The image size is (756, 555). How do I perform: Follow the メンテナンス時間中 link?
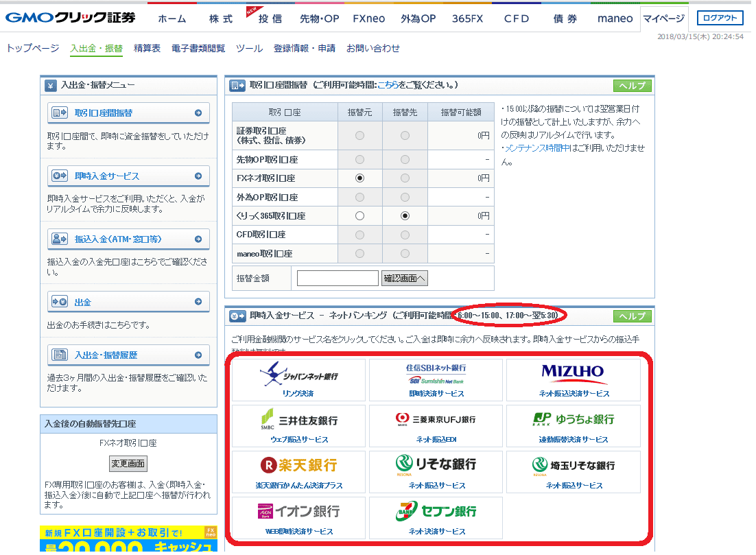538,148
